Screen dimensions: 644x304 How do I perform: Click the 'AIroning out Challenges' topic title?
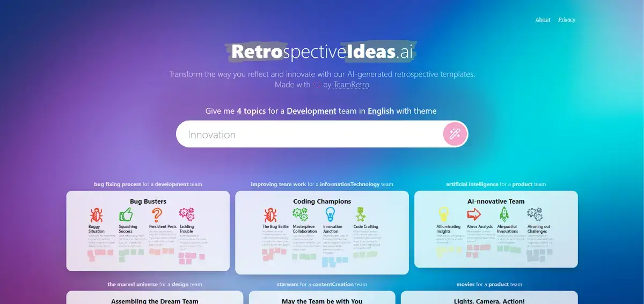click(x=539, y=229)
